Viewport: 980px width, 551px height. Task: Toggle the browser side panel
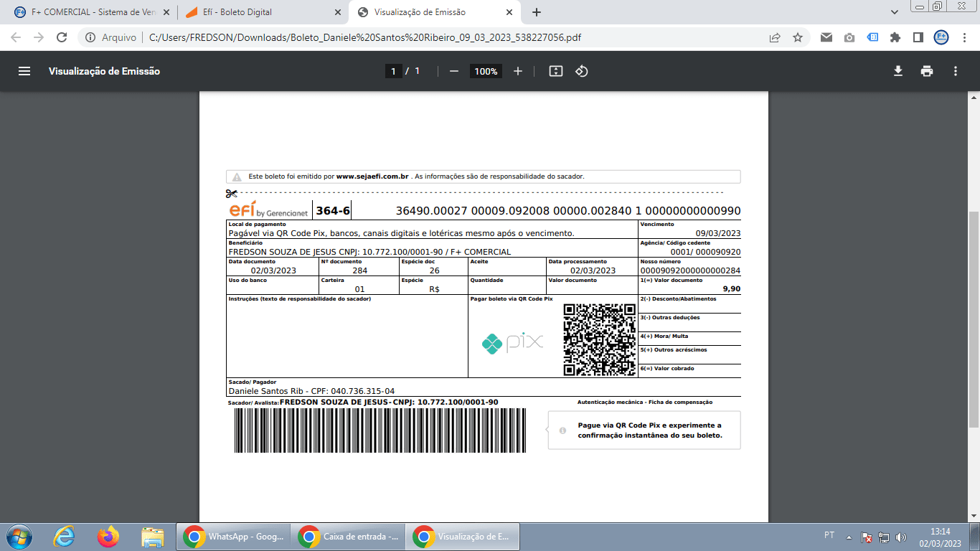pyautogui.click(x=918, y=37)
